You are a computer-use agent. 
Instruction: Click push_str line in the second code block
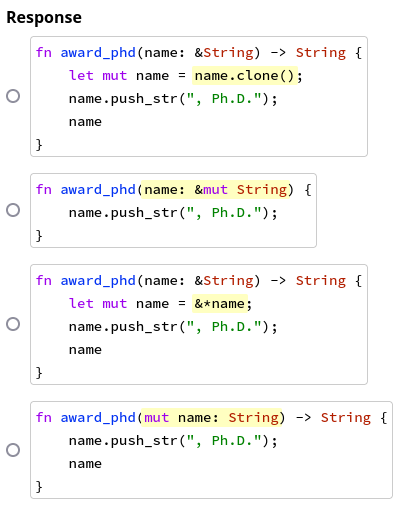tap(173, 213)
